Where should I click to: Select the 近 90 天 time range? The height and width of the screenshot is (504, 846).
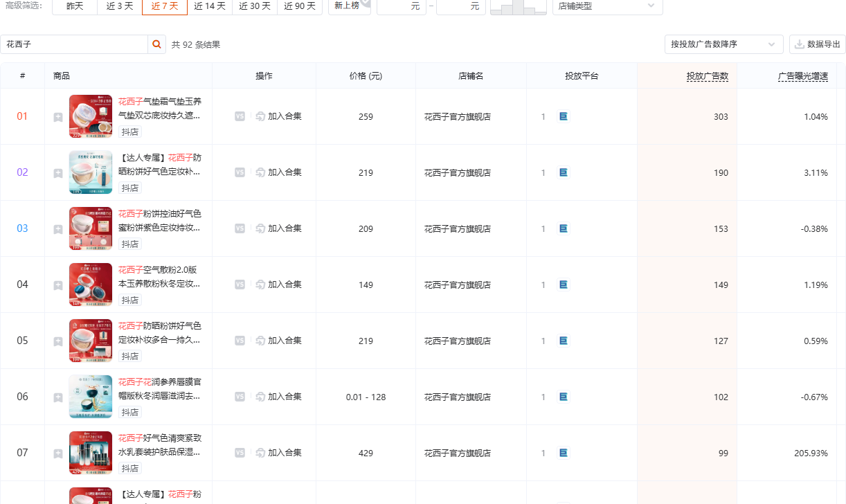[300, 6]
